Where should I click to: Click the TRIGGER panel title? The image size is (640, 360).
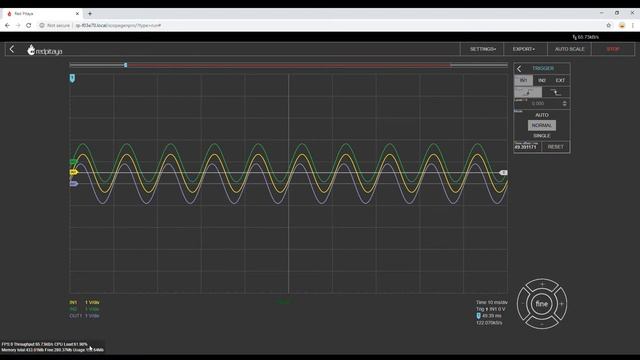(x=543, y=69)
